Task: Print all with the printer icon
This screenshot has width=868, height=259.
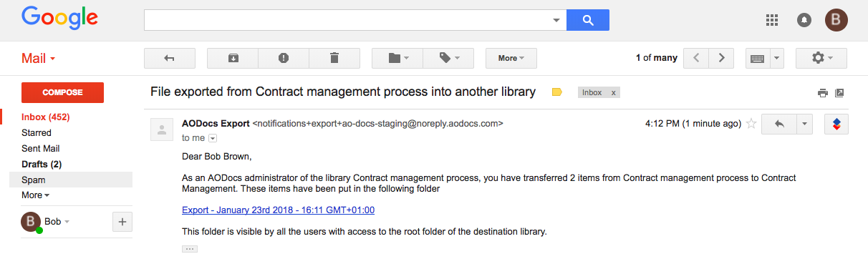Action: tap(823, 93)
